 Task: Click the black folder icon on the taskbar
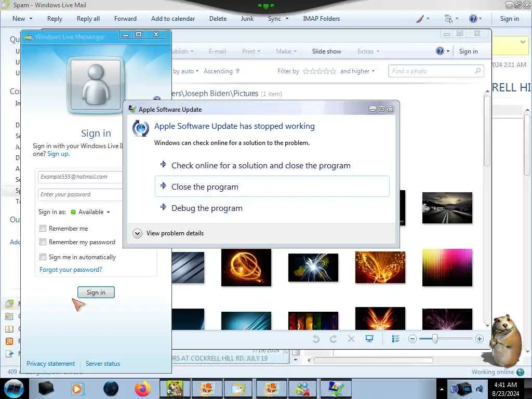click(46, 389)
